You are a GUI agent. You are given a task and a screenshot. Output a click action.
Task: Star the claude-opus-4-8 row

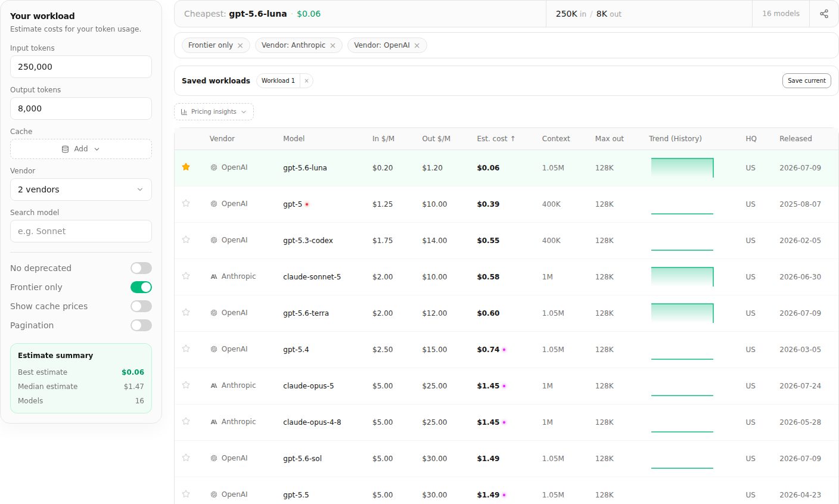[x=186, y=422]
